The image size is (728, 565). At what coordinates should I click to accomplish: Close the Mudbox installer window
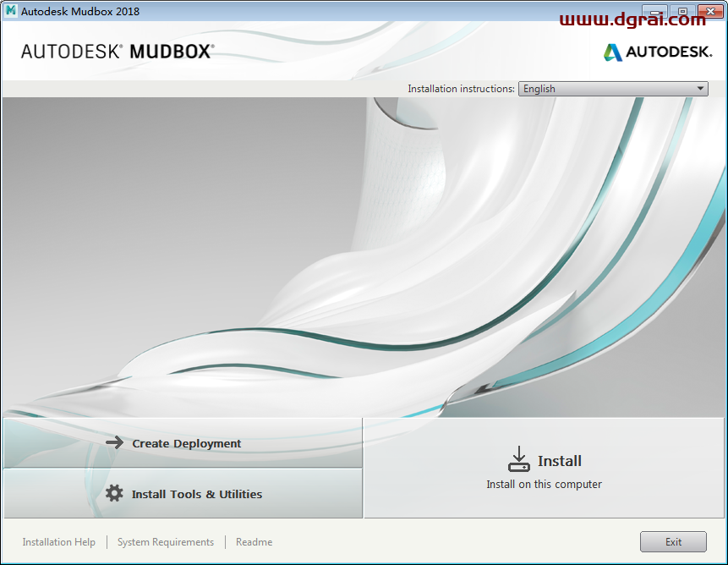pyautogui.click(x=710, y=11)
